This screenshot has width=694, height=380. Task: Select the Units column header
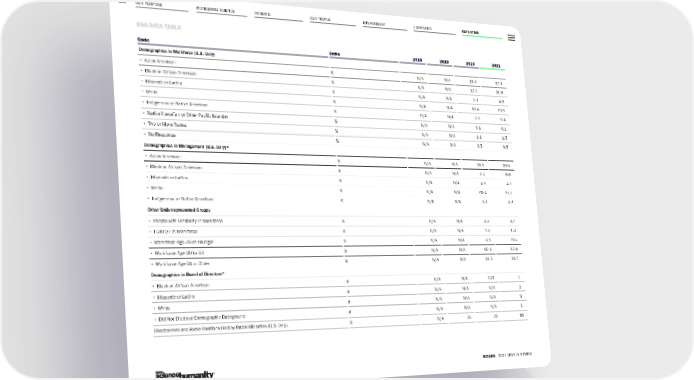pos(335,54)
